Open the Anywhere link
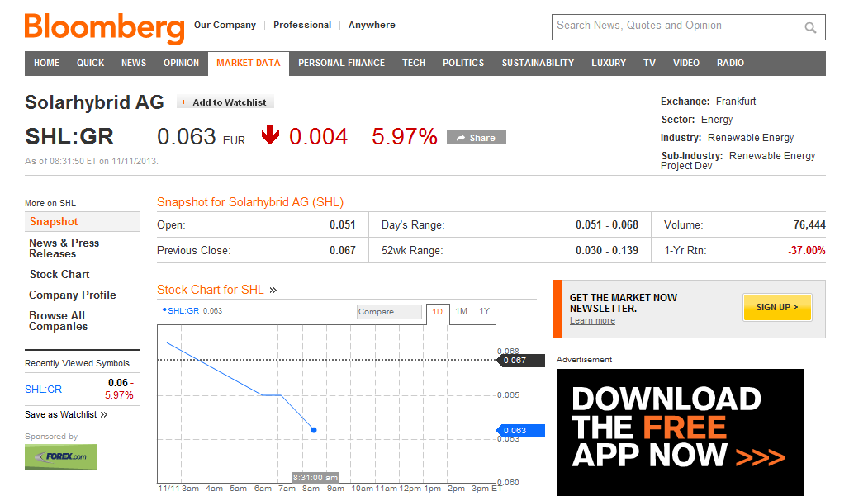 tap(372, 25)
